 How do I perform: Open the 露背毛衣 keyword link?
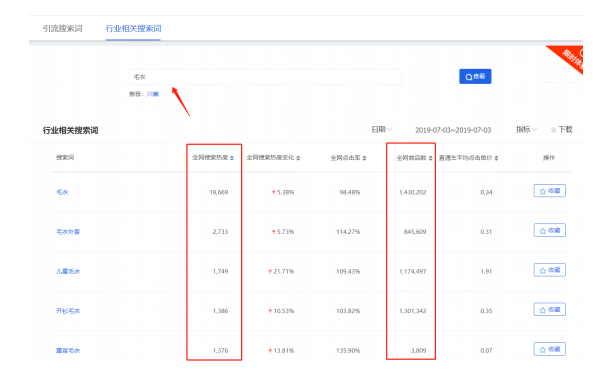click(68, 350)
